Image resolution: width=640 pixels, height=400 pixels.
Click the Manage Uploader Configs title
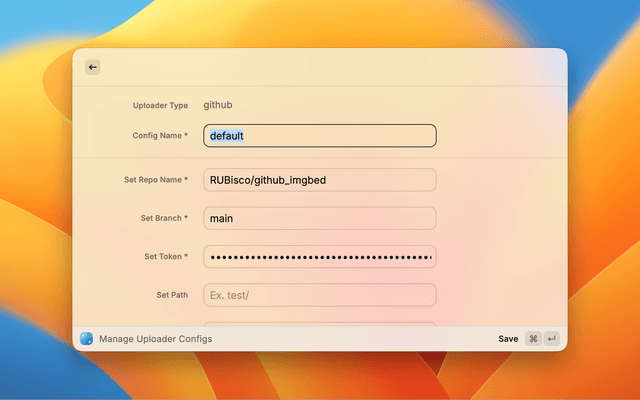coord(155,339)
